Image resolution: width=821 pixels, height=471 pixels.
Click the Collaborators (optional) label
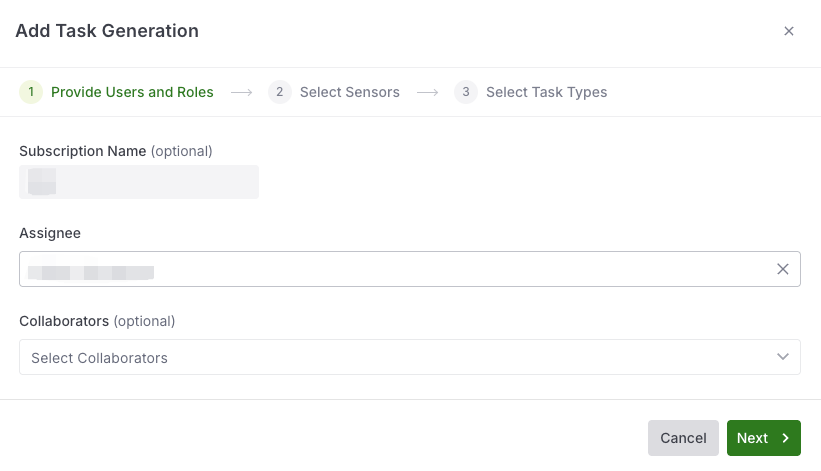tap(97, 321)
